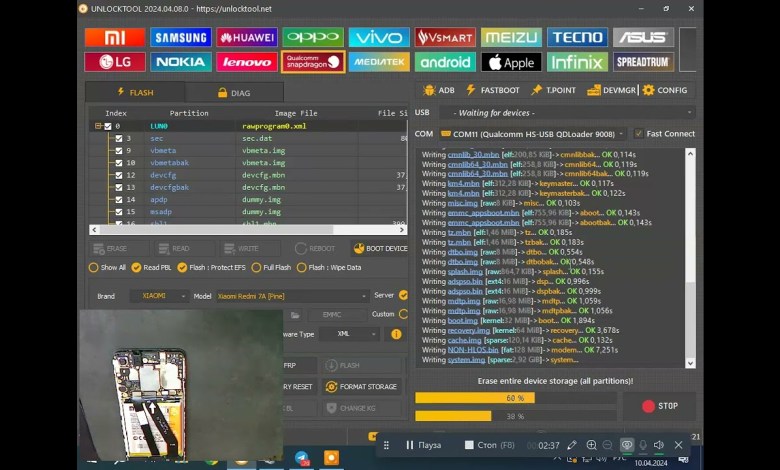Choose the Vivo brand tile
The width and height of the screenshot is (780, 470).
click(379, 37)
